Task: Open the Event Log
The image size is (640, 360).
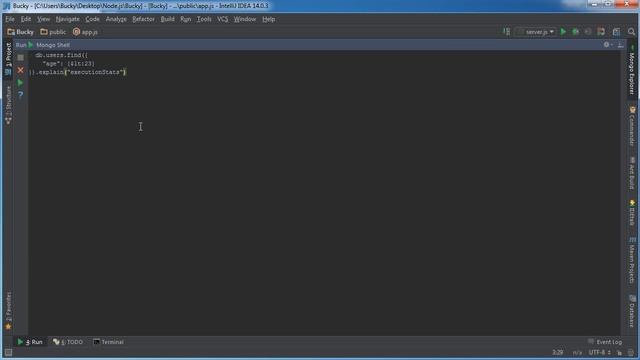Action: 605,342
